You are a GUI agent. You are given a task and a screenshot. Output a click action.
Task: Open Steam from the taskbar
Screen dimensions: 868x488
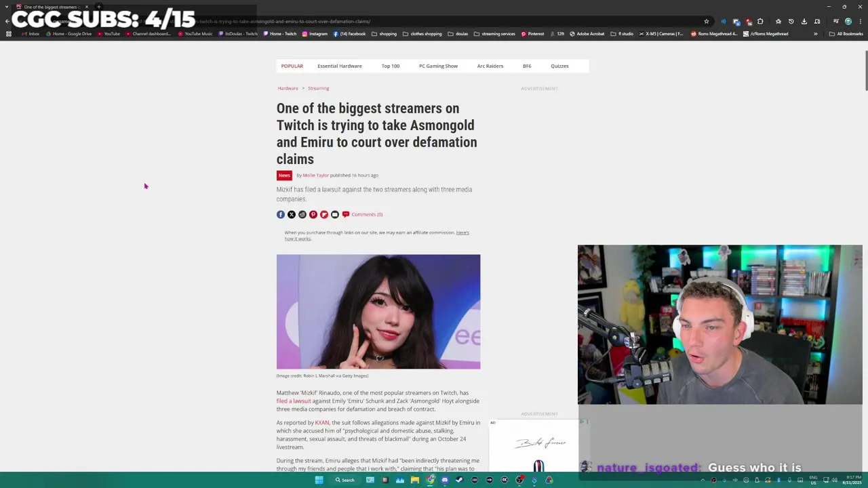click(x=459, y=480)
